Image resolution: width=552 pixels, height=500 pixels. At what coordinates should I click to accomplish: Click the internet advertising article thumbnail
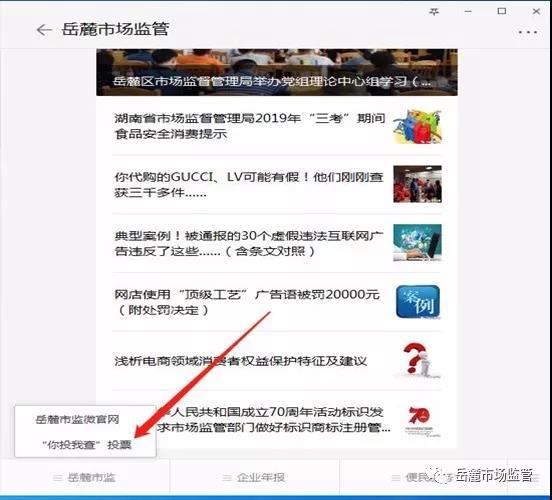(x=418, y=243)
